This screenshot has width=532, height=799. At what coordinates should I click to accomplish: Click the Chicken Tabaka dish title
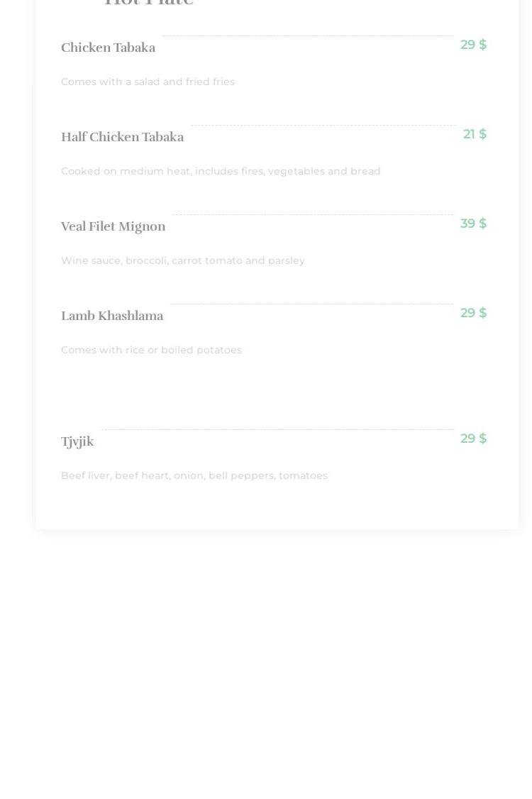point(108,48)
